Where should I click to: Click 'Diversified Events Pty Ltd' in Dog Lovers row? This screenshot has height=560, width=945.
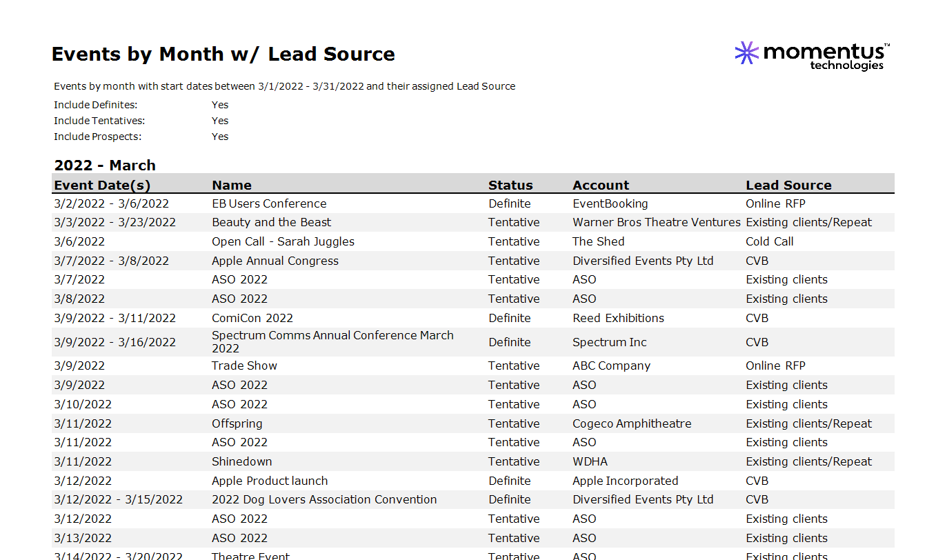coord(643,499)
